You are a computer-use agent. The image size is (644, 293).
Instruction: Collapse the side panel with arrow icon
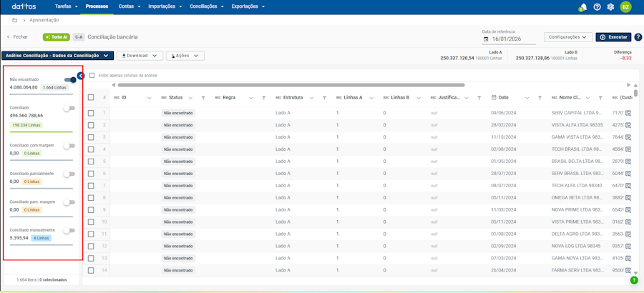[81, 76]
